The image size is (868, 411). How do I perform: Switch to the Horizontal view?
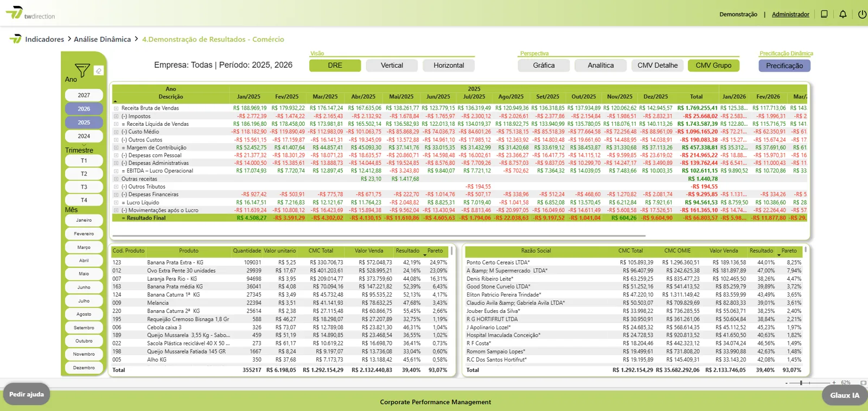click(449, 66)
